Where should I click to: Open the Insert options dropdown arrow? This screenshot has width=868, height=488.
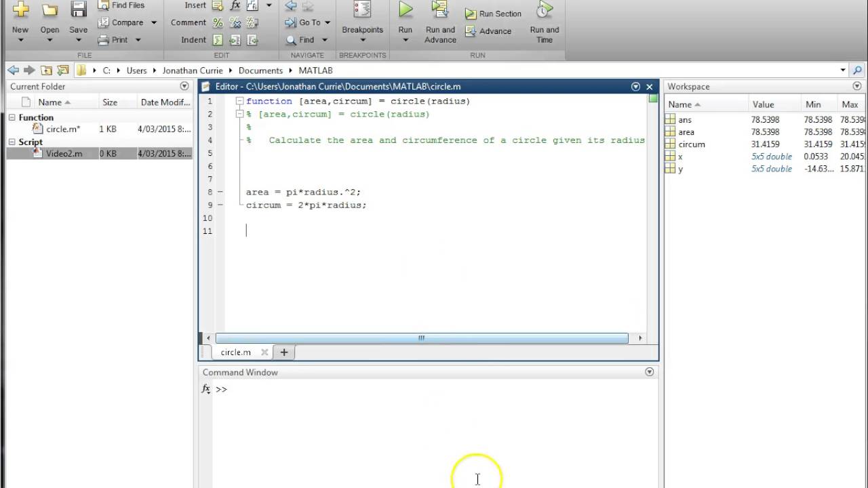click(x=269, y=5)
